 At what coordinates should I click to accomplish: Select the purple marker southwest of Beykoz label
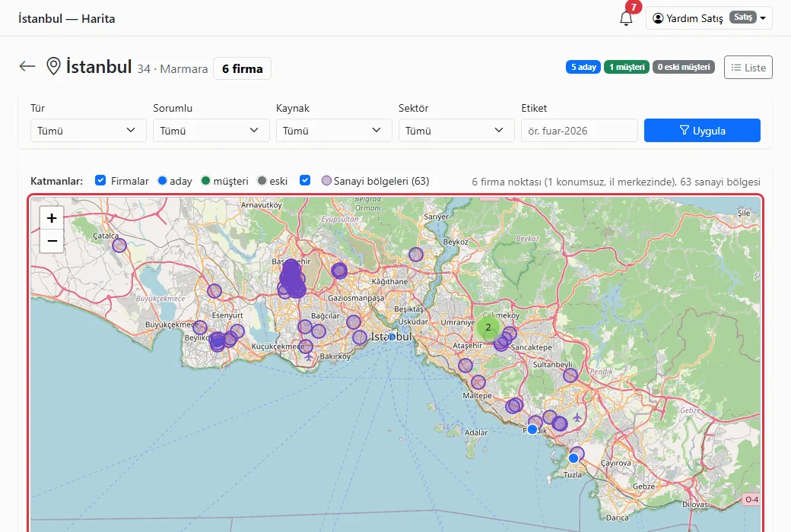click(416, 255)
